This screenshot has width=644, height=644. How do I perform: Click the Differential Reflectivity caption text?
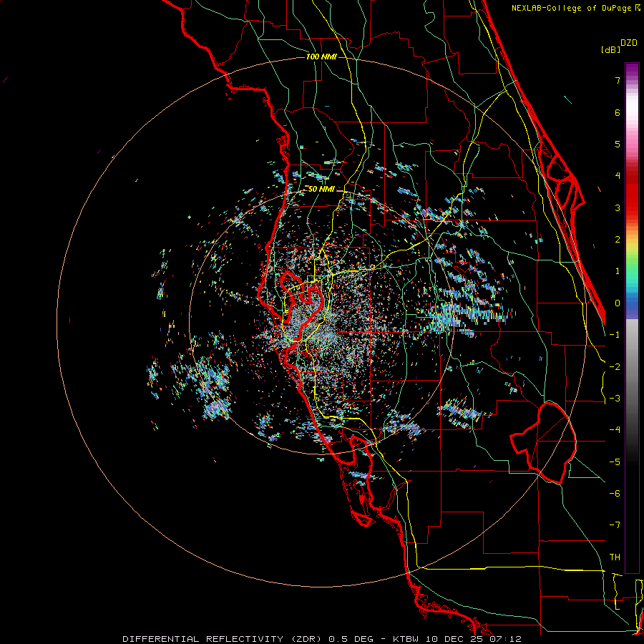coord(321,639)
